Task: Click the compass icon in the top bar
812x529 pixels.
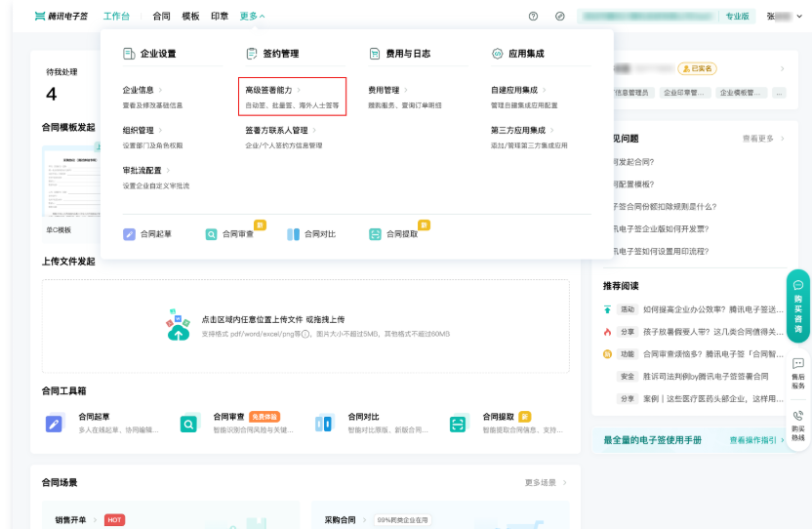Action: click(x=559, y=17)
